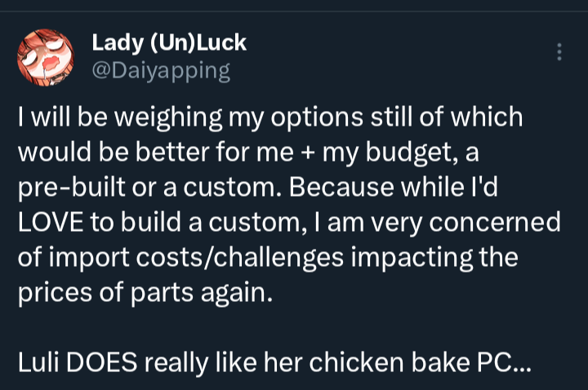Click the word LOVE in the tweet
588x390 pixels.
[x=51, y=223]
